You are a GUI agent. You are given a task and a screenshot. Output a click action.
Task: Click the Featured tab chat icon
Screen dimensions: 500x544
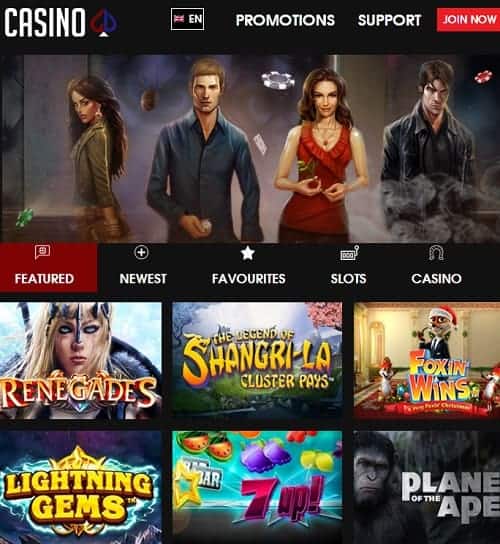click(42, 252)
